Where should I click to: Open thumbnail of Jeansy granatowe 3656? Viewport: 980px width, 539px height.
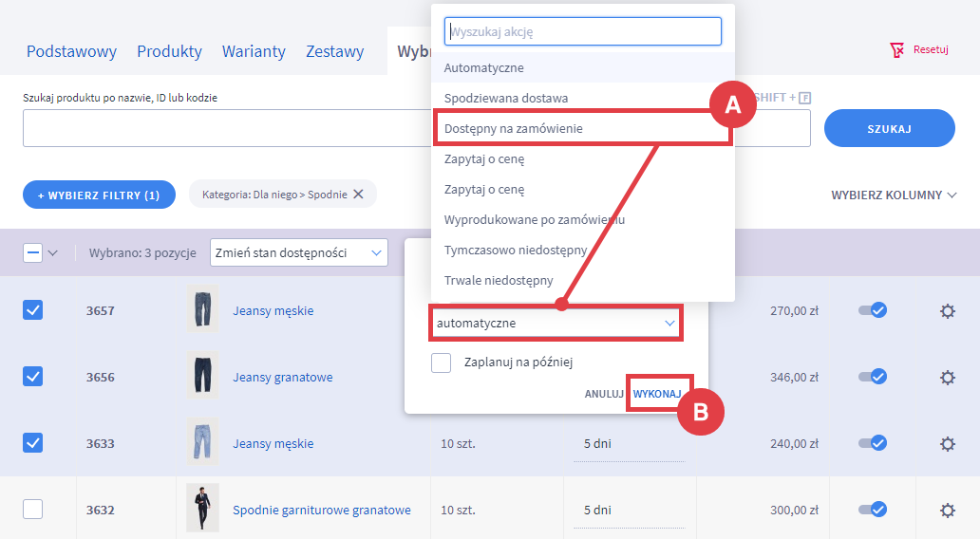click(203, 375)
